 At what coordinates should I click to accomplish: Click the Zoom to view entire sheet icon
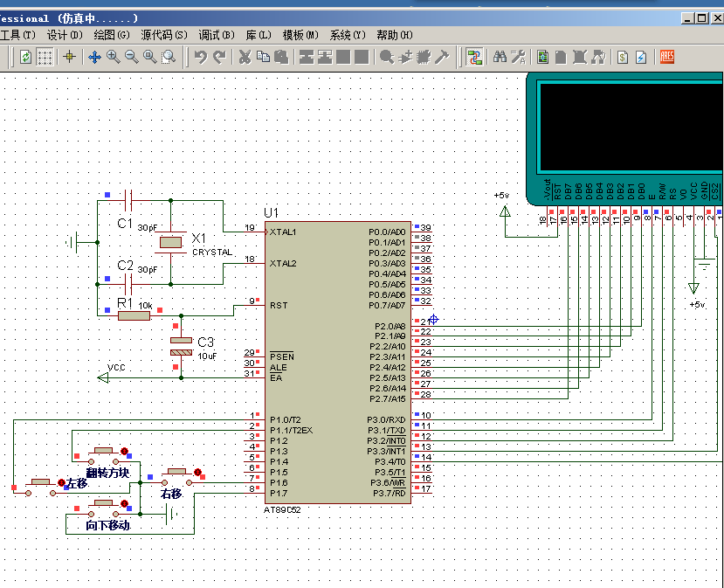tap(150, 57)
